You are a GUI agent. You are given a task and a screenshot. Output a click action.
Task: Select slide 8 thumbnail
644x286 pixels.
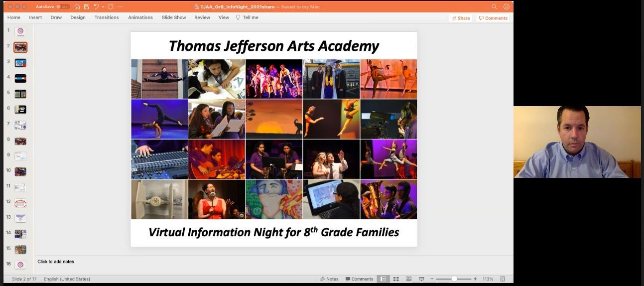click(x=20, y=141)
